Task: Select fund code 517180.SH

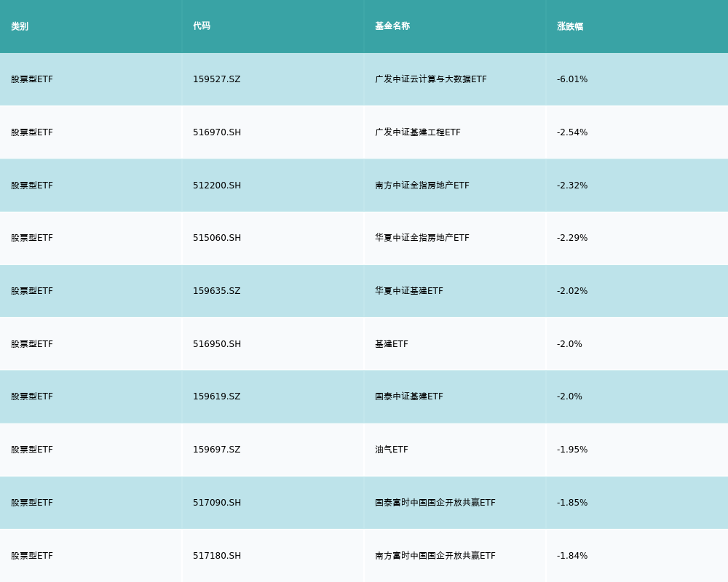Action: click(217, 556)
